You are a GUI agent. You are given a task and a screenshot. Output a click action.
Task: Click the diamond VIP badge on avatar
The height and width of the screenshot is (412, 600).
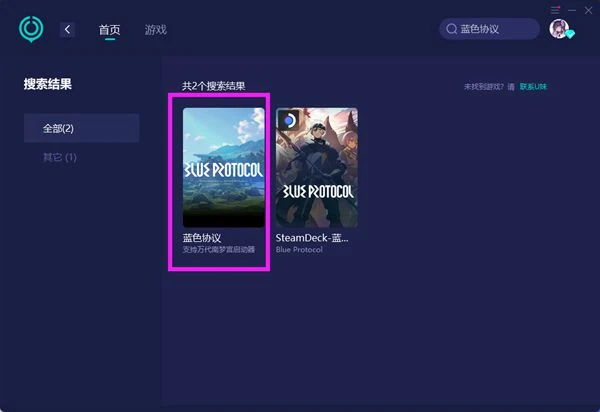tap(569, 35)
